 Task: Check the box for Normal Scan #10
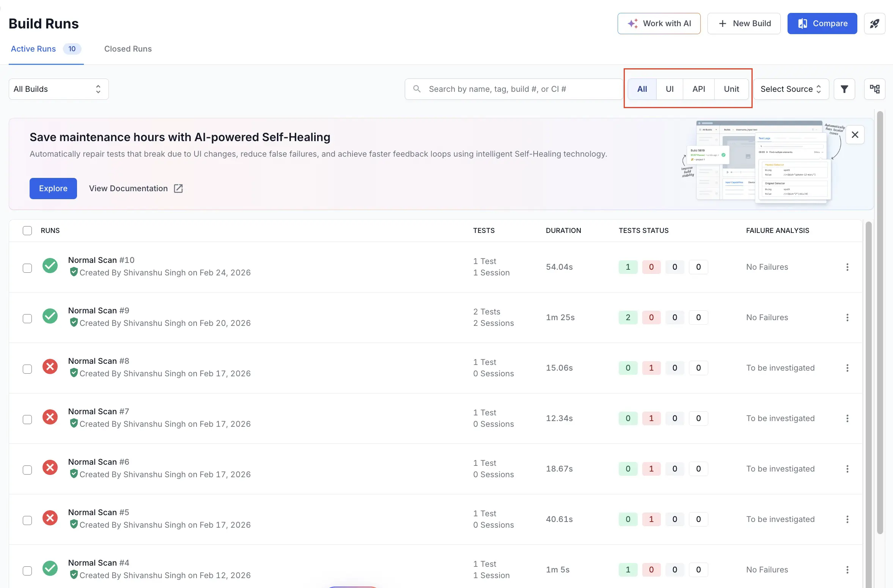pyautogui.click(x=27, y=268)
